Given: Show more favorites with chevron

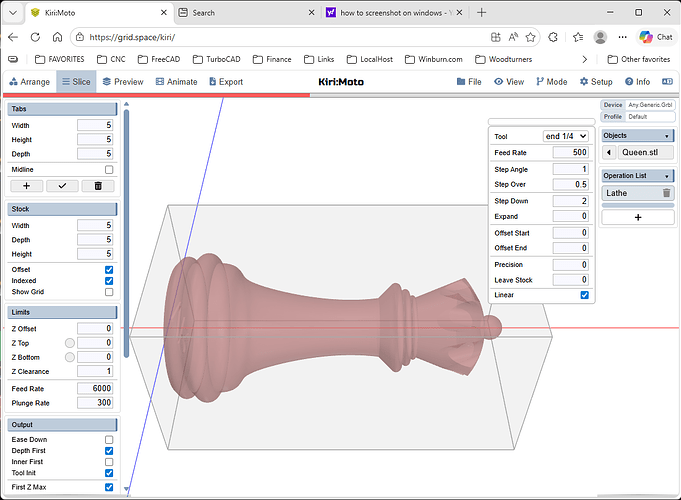Looking at the screenshot, I should tap(585, 60).
